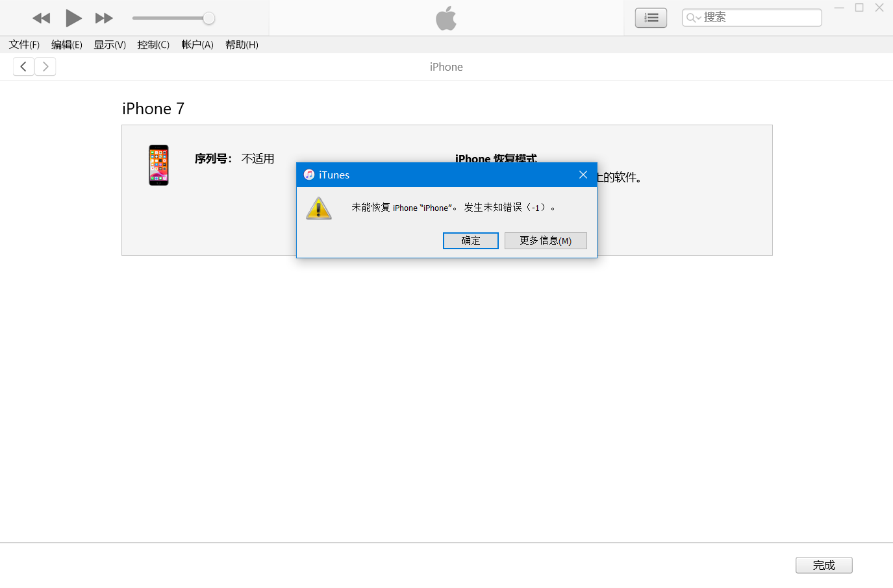
Task: Adjust the volume slider knob
Action: pyautogui.click(x=208, y=18)
